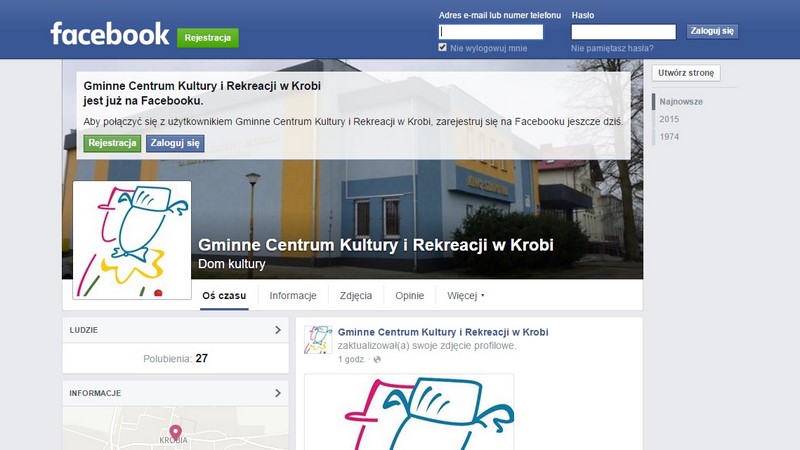Click the map location pin in Informacje
This screenshot has height=450, width=800.
(176, 433)
